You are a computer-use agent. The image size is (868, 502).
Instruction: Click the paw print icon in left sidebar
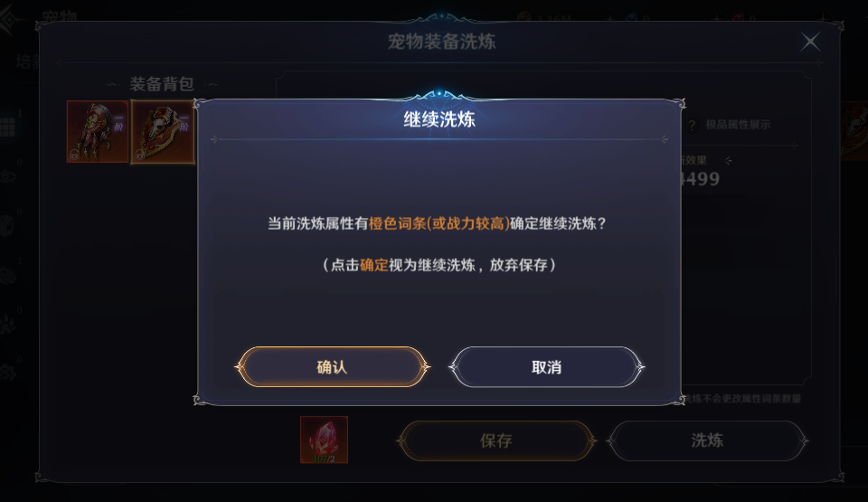tap(8, 324)
